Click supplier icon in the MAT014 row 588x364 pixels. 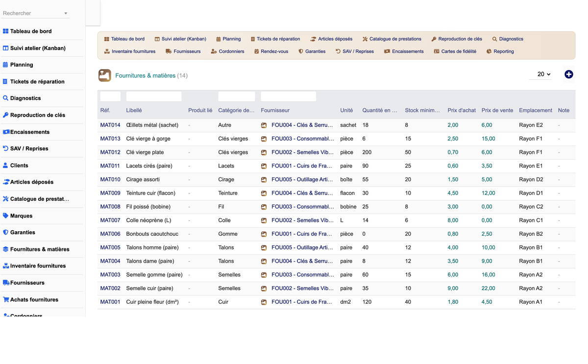264,125
